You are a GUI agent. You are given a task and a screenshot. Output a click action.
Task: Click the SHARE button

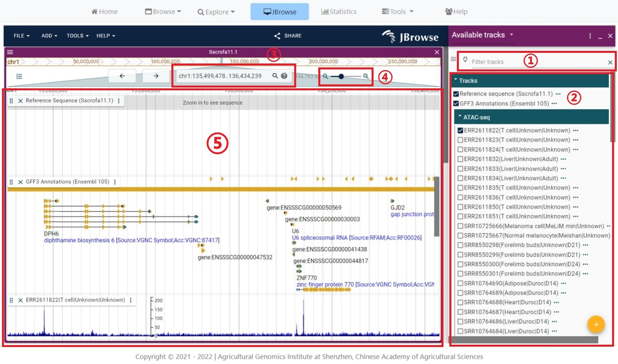pos(288,36)
